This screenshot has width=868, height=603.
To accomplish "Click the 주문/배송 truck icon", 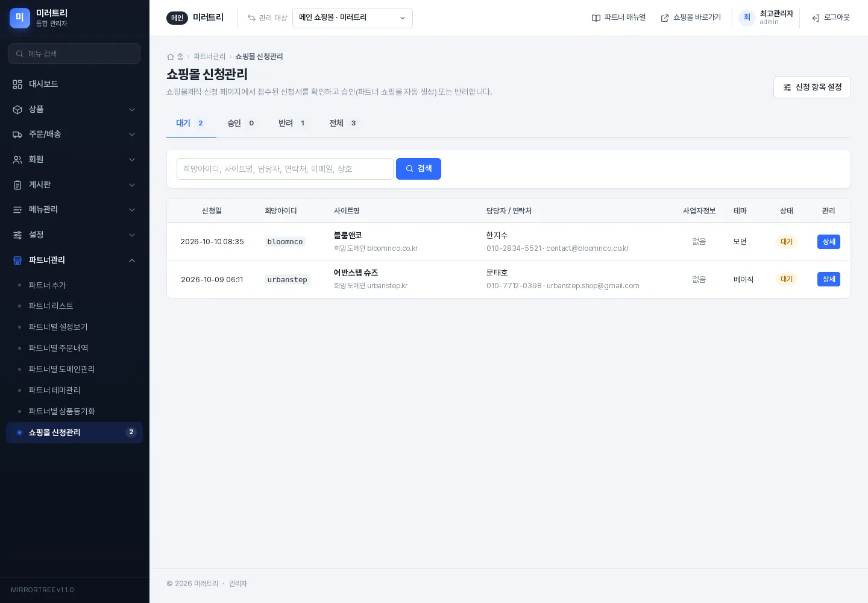I will pyautogui.click(x=17, y=134).
